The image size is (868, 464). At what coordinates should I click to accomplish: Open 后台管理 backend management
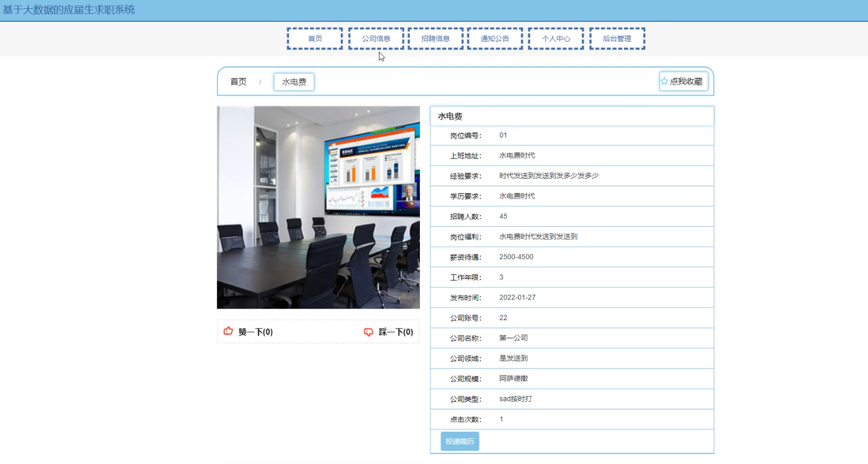617,37
